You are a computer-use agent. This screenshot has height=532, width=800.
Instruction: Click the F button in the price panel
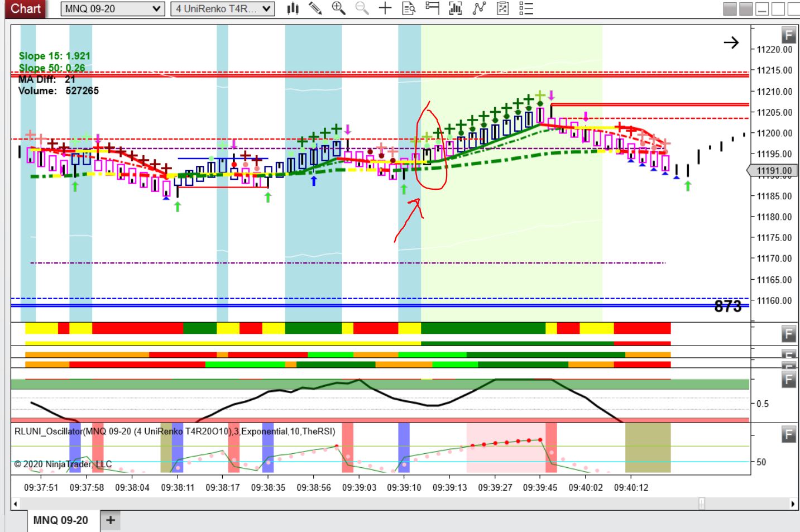[788, 35]
